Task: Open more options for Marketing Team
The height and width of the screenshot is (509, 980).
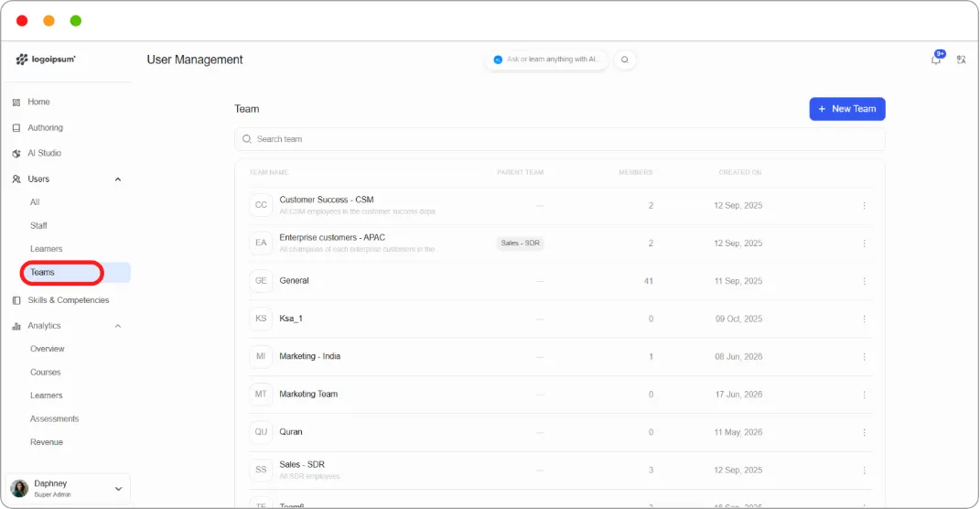Action: (x=865, y=395)
